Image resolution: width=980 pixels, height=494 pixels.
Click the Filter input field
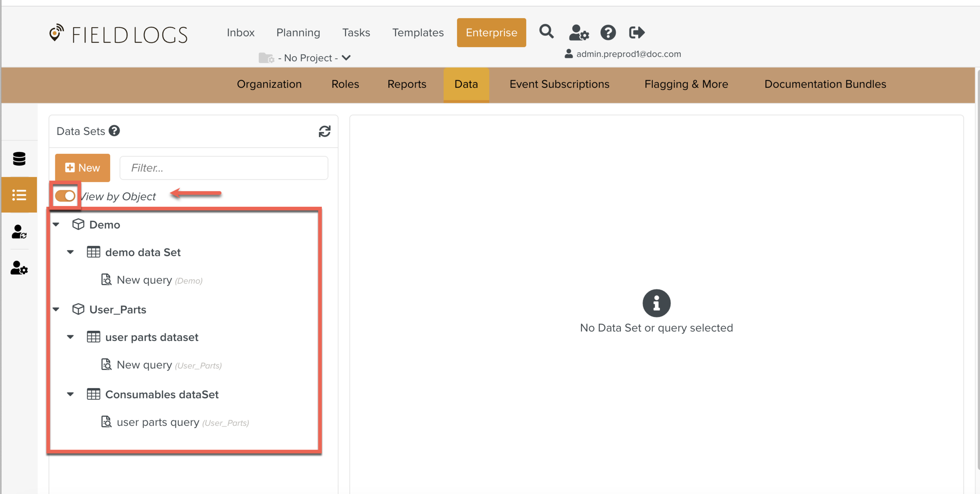223,168
